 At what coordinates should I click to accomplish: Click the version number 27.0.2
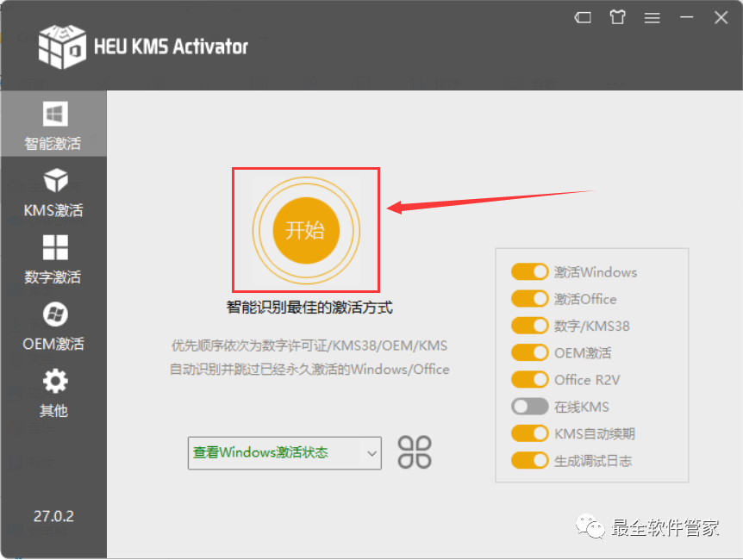click(53, 516)
